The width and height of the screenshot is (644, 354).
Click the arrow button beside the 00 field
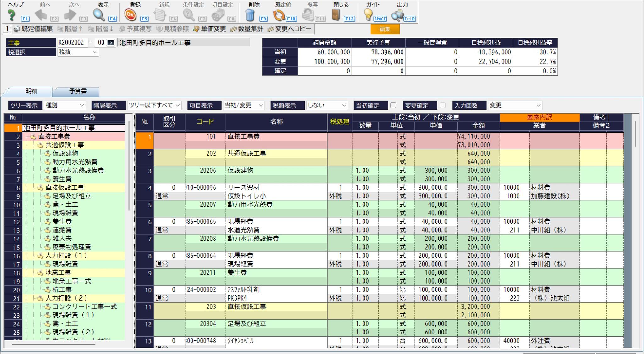point(111,43)
